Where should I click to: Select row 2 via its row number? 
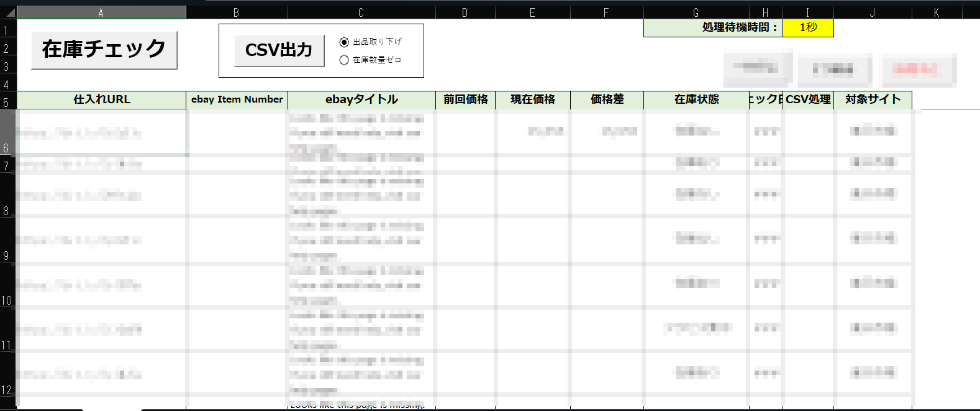(7, 47)
